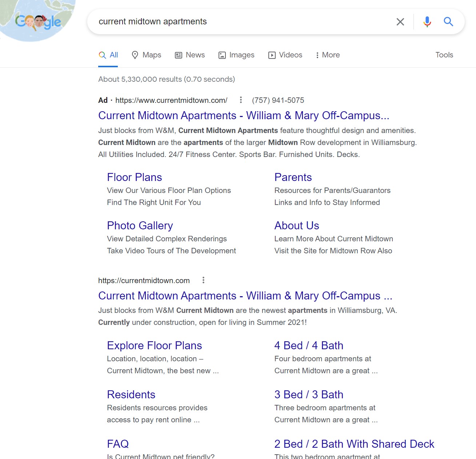Open the organic Current Midtown Apartments result title
Image resolution: width=476 pixels, height=459 pixels.
click(x=245, y=295)
